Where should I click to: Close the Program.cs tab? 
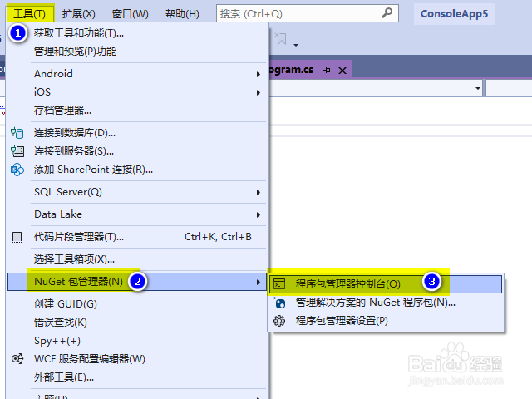coord(342,71)
